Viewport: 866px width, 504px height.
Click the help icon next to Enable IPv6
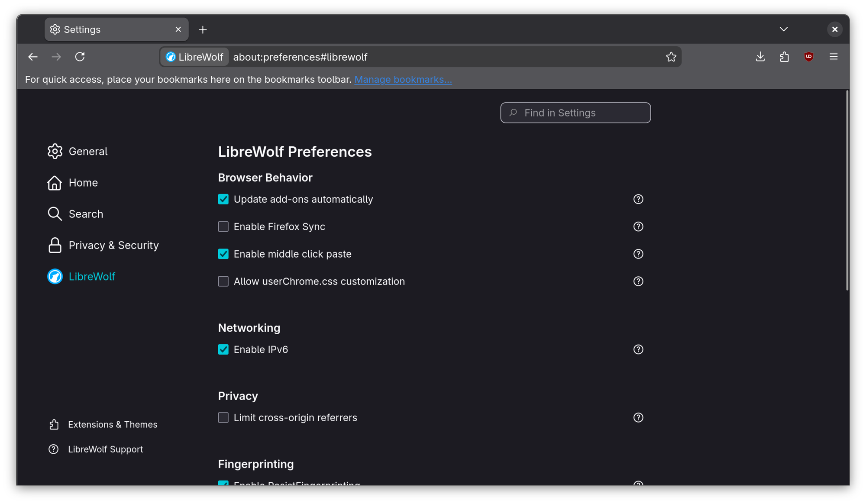638,349
